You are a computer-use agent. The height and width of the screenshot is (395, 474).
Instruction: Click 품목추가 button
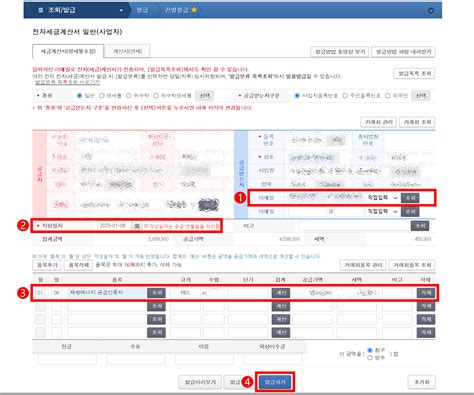[x=47, y=265]
